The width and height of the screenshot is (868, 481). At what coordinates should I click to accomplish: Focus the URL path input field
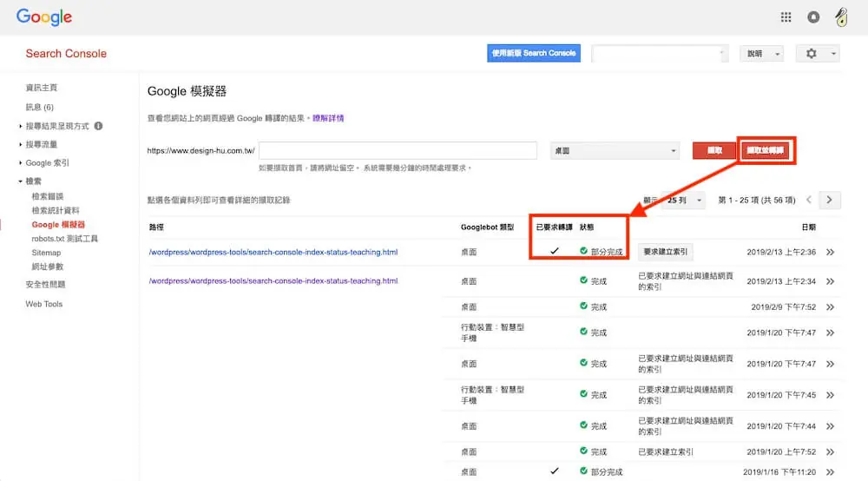click(x=398, y=150)
